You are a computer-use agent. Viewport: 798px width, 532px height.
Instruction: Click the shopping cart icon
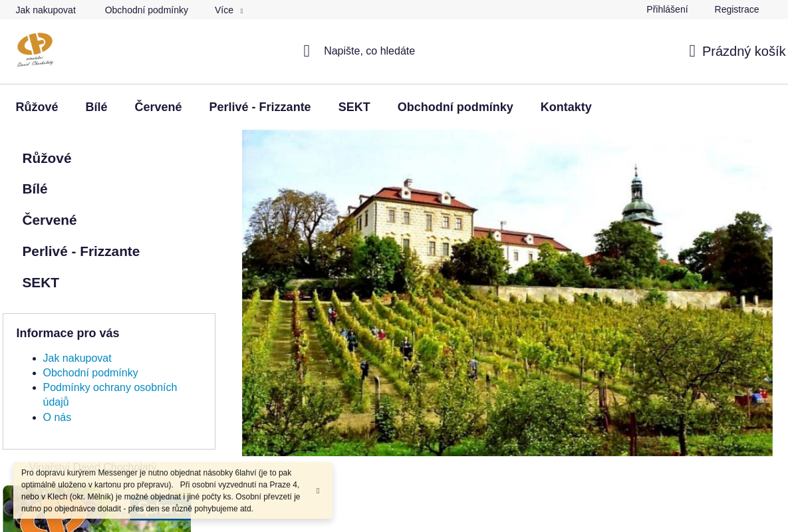692,51
